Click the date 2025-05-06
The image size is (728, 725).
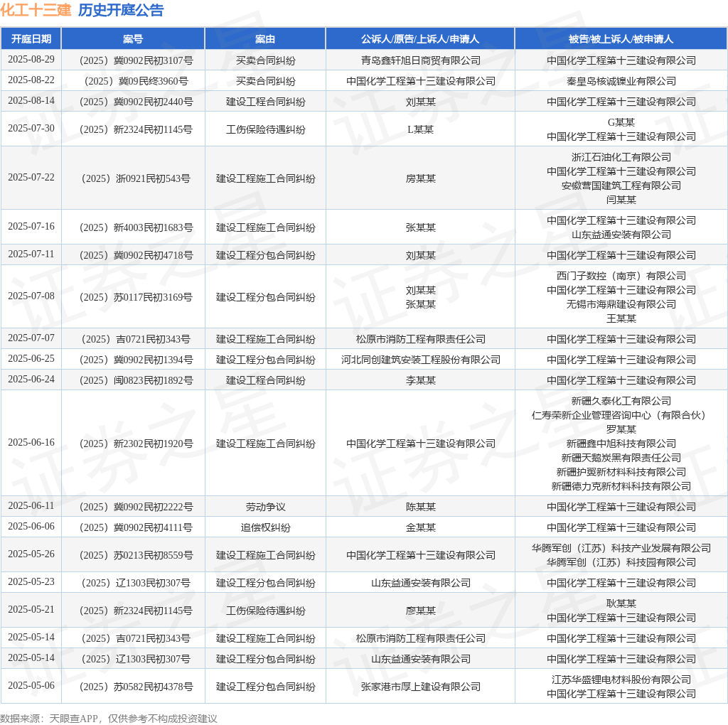coord(31,685)
